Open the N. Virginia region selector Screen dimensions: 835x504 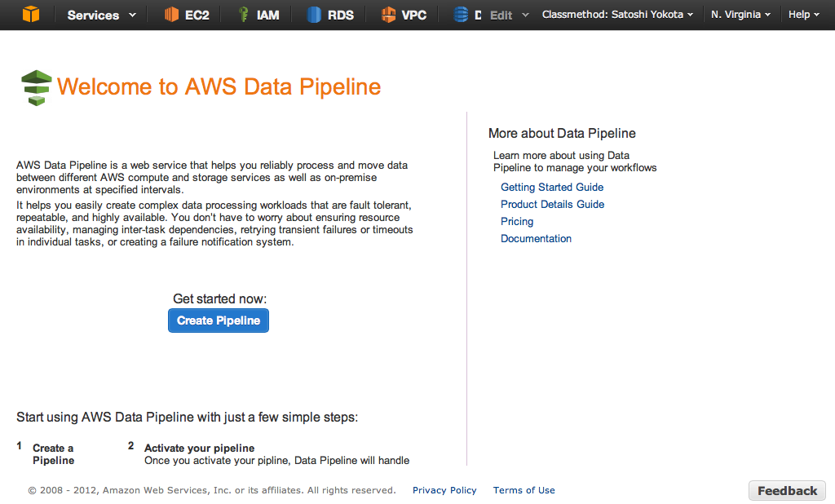740,14
